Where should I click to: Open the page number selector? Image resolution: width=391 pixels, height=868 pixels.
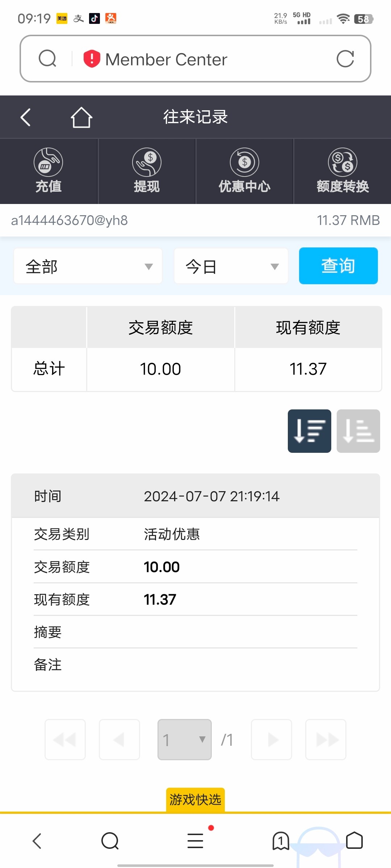click(x=184, y=740)
